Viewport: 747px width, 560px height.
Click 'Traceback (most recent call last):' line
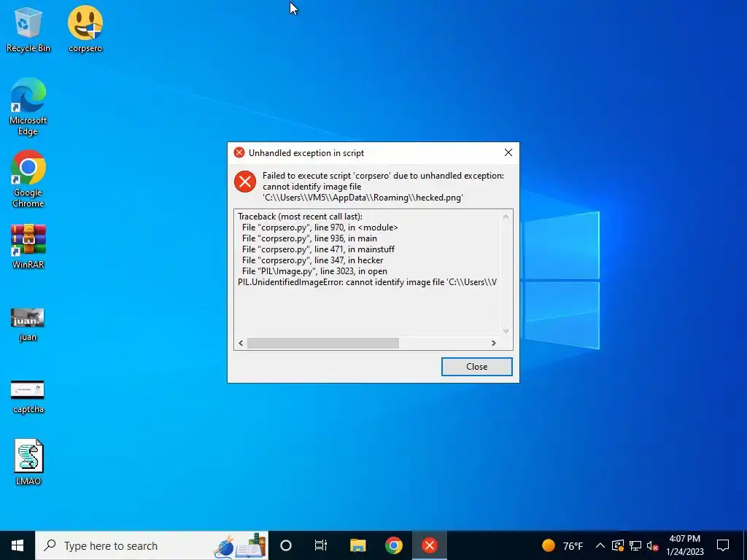tap(300, 216)
